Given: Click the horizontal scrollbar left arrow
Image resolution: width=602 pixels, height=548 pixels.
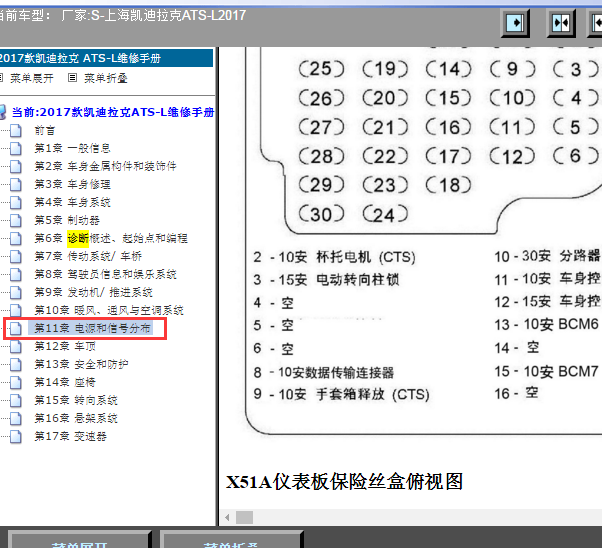Looking at the screenshot, I should 227,518.
